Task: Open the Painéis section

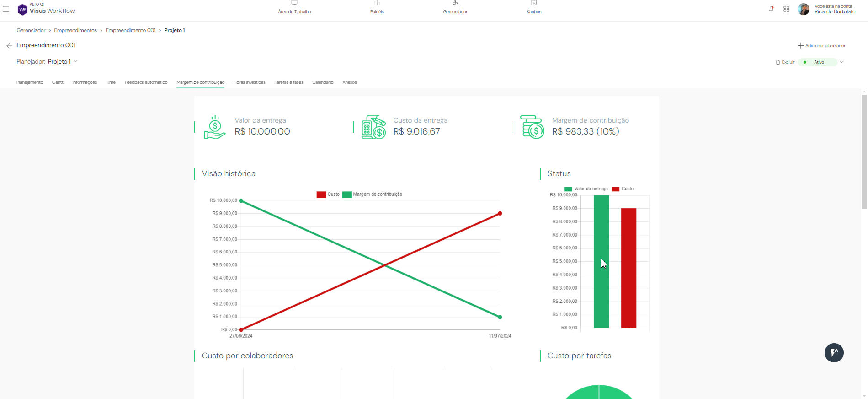Action: (377, 8)
